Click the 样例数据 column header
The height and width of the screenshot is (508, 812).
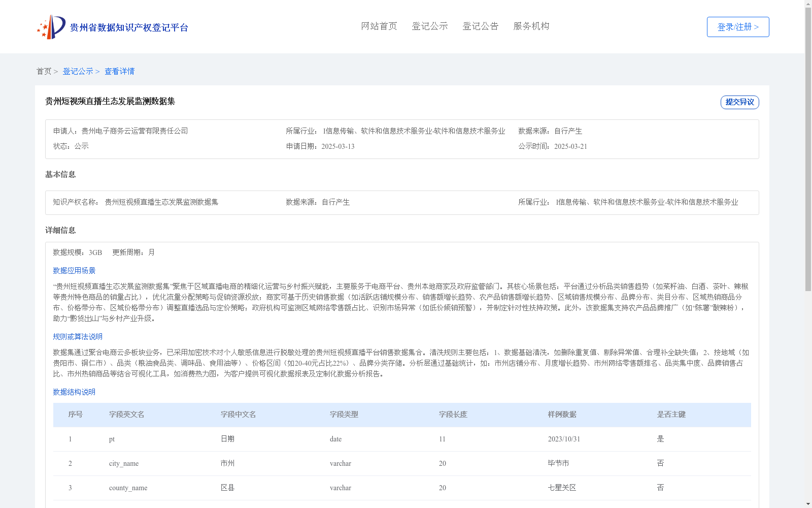click(562, 415)
